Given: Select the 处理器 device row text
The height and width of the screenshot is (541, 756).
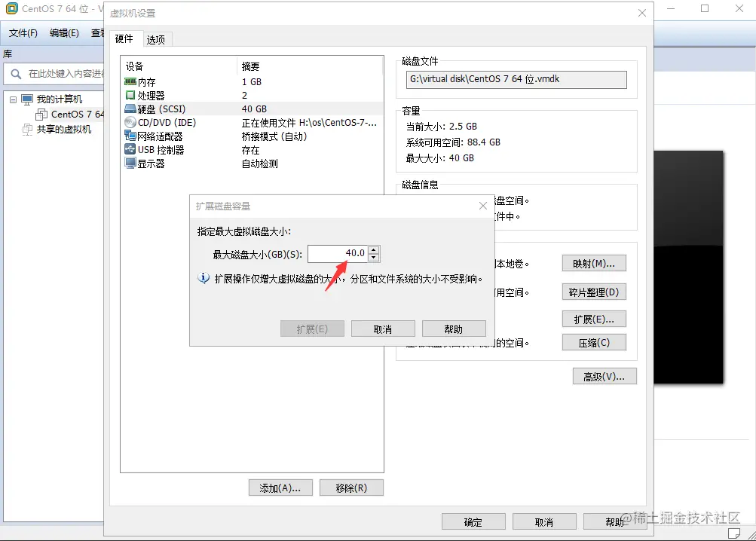Looking at the screenshot, I should [151, 96].
